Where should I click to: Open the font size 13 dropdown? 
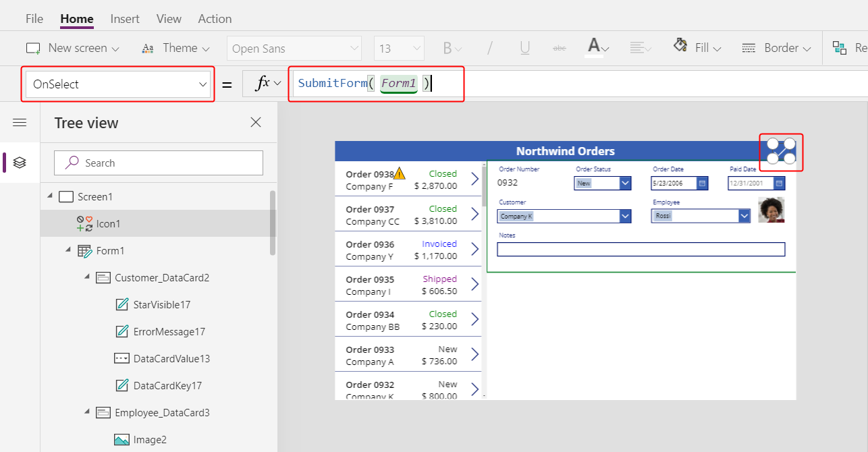pyautogui.click(x=399, y=49)
